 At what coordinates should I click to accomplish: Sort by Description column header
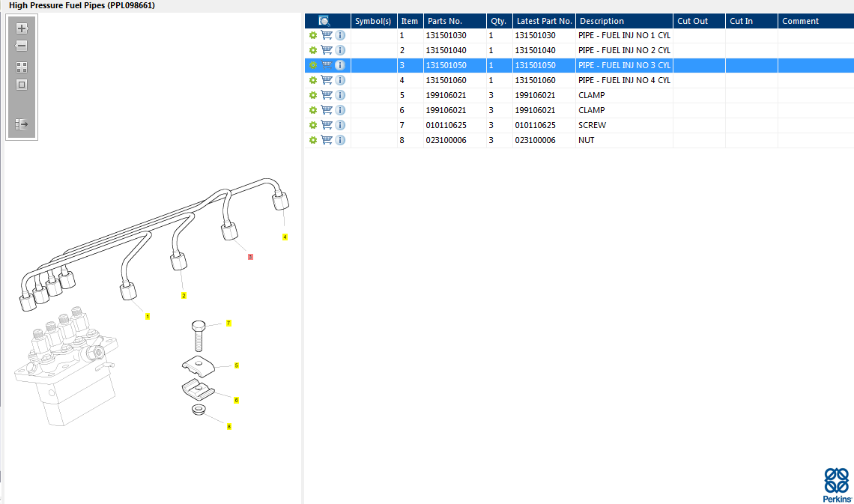click(x=624, y=21)
